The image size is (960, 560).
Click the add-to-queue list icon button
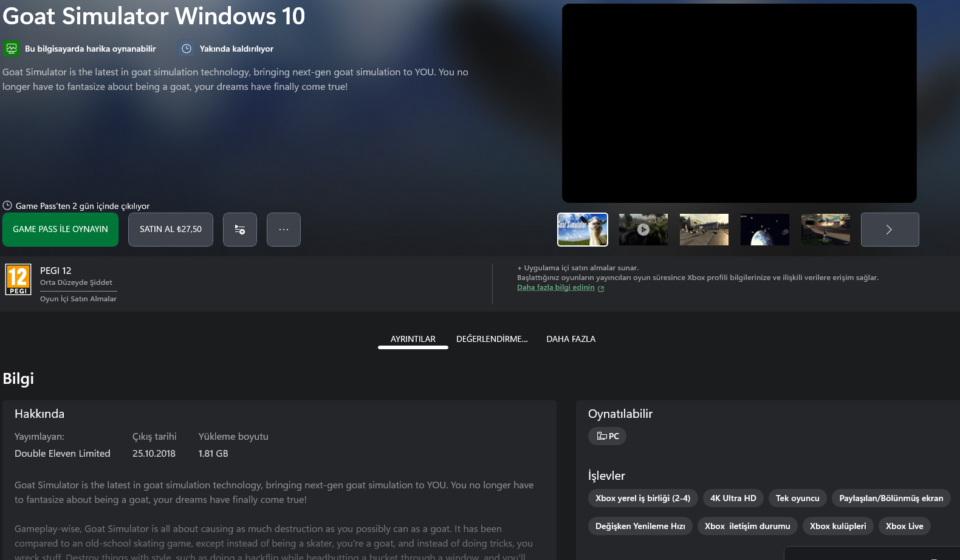pos(240,230)
